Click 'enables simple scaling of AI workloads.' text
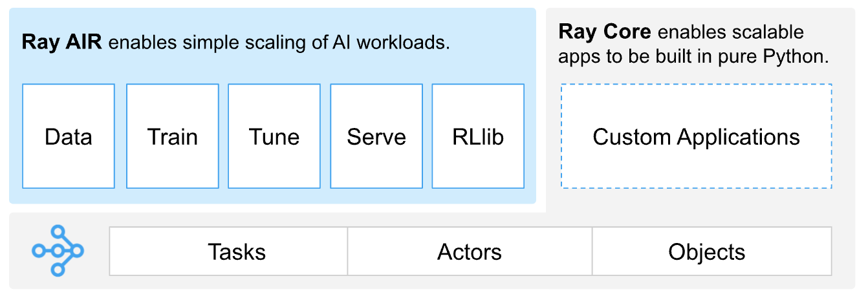 (x=279, y=43)
